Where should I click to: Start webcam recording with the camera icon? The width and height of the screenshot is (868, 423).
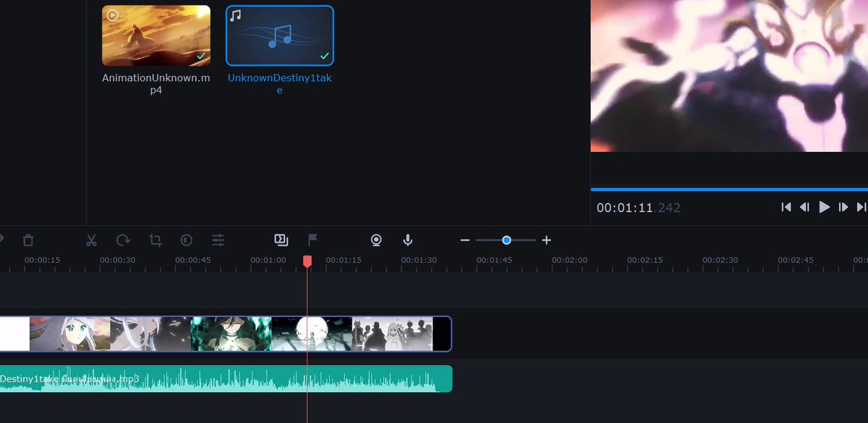pyautogui.click(x=376, y=240)
